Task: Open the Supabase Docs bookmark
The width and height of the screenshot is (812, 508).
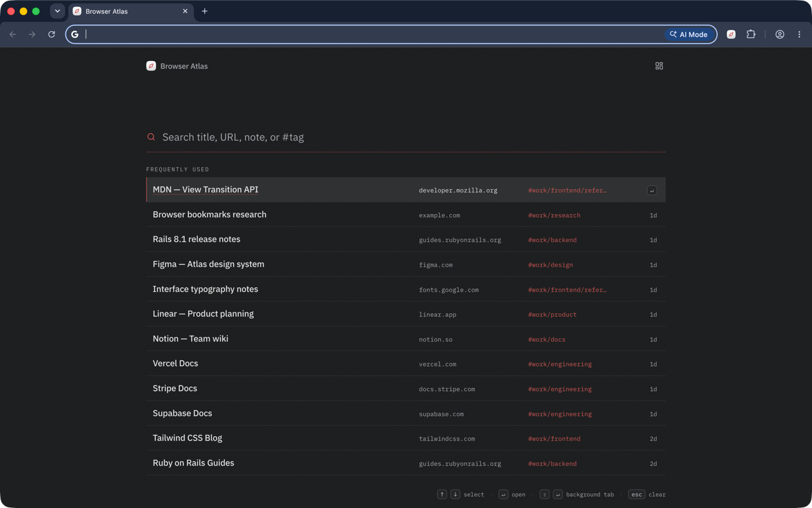Action: [406, 413]
